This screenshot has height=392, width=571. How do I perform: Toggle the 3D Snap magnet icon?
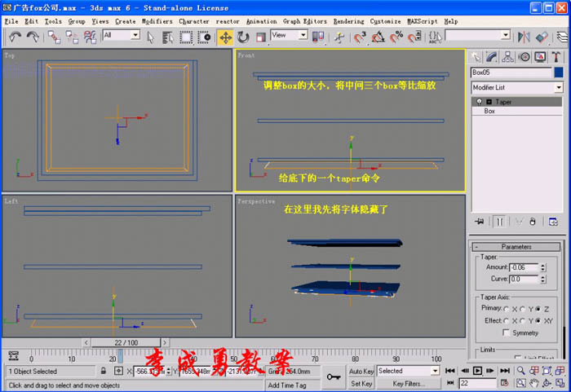pos(360,37)
